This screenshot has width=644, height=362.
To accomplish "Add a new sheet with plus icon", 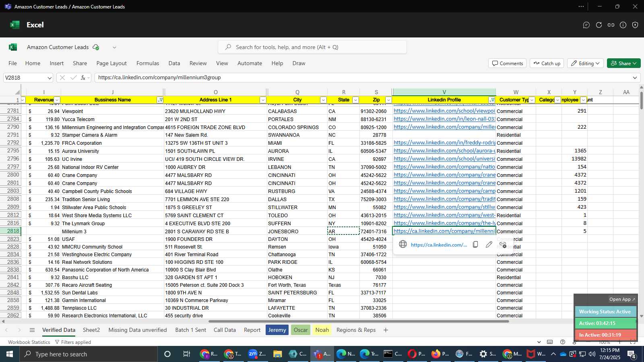I will click(x=386, y=330).
